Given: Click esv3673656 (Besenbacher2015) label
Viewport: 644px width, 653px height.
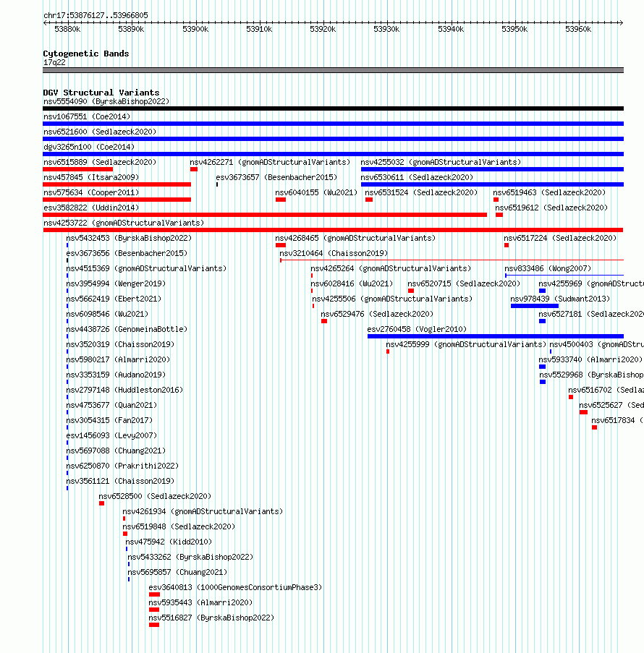Looking at the screenshot, I should (127, 253).
